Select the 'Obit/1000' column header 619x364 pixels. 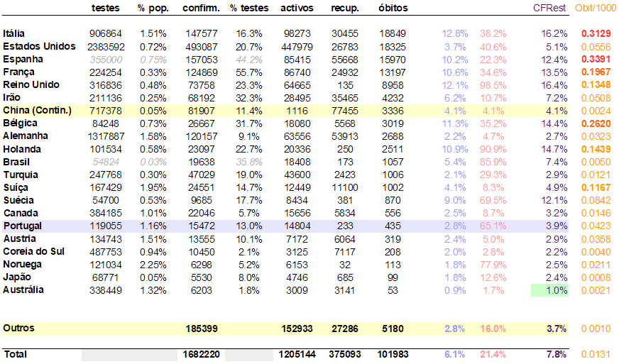click(x=595, y=8)
